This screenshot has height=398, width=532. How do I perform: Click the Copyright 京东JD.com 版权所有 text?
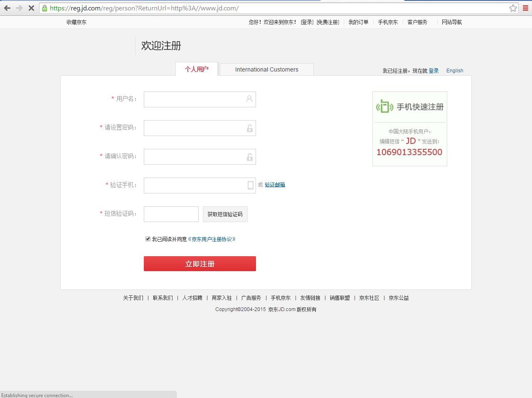click(x=266, y=309)
